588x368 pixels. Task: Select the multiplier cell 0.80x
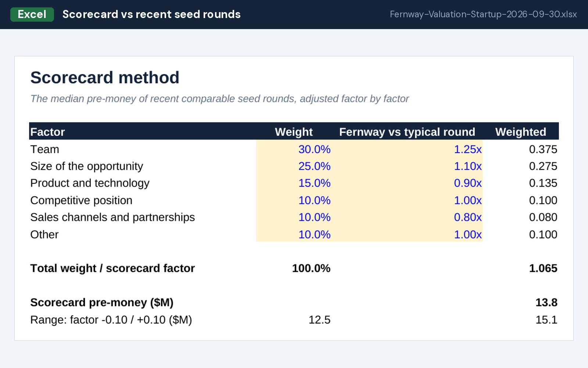[467, 217]
